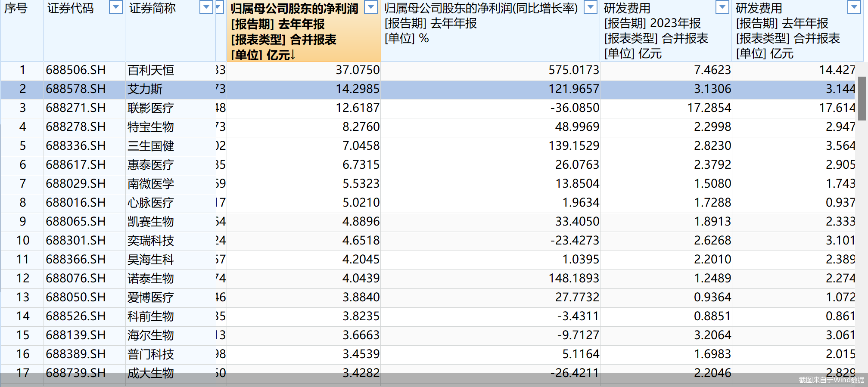This screenshot has width=868, height=387.
Task: Select the 惠泰医疗 name cell
Action: [151, 165]
